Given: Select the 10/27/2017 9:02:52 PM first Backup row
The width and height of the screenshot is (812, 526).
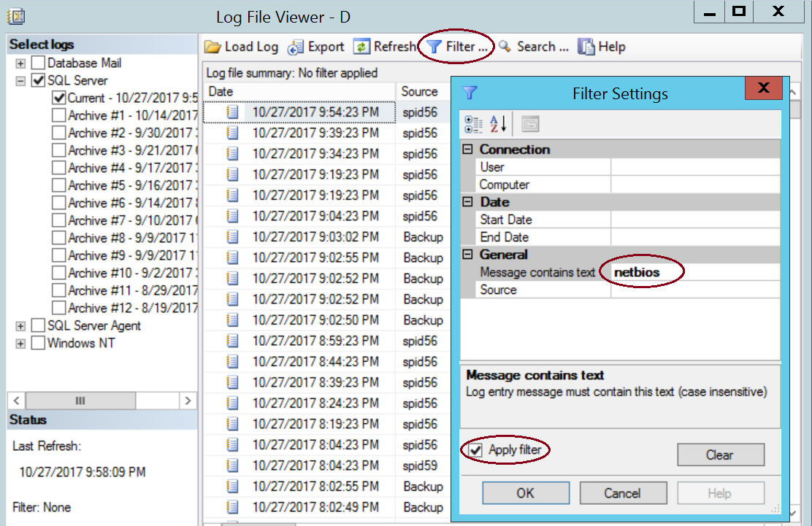Looking at the screenshot, I should tap(326, 278).
